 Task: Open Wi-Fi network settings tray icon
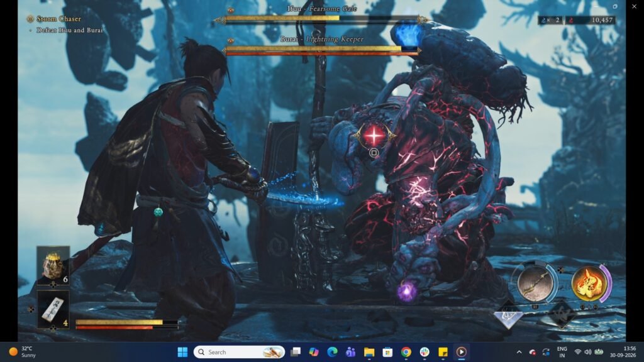[578, 352]
